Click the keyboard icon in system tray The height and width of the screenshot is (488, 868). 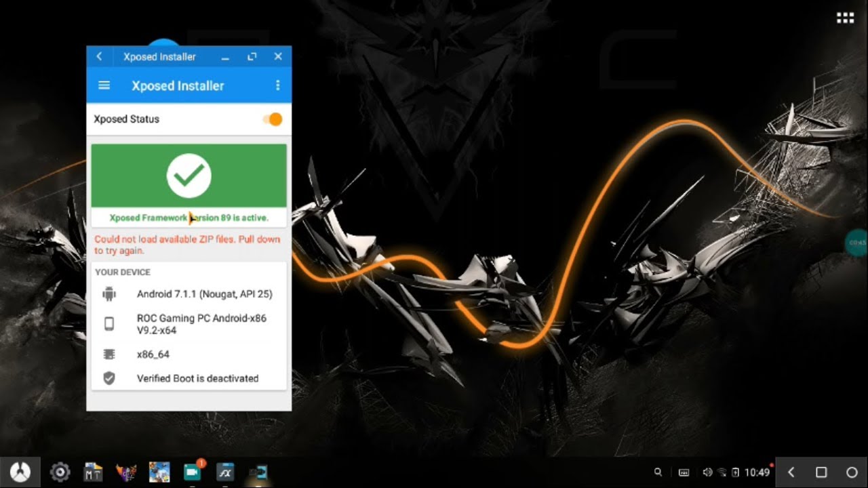[684, 472]
